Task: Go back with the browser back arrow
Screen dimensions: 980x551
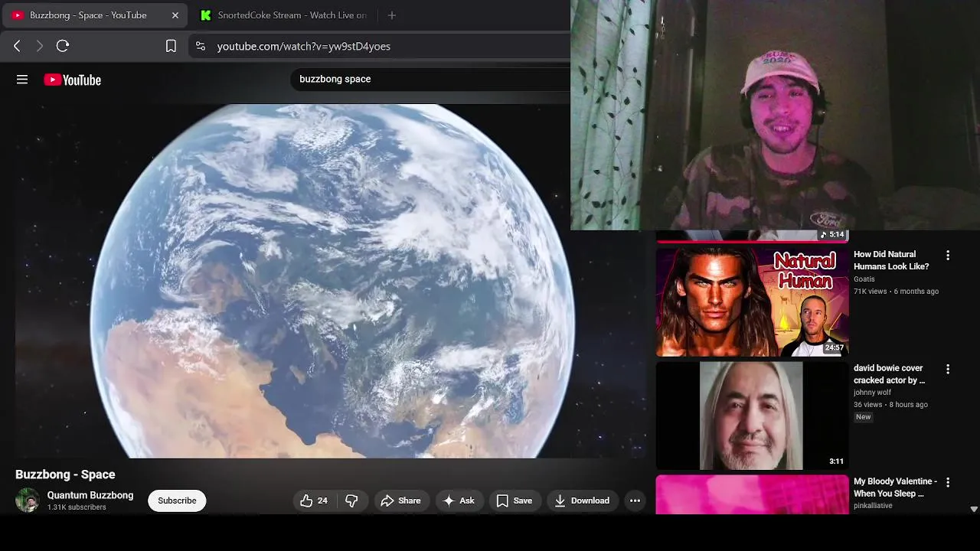Action: pyautogui.click(x=17, y=46)
